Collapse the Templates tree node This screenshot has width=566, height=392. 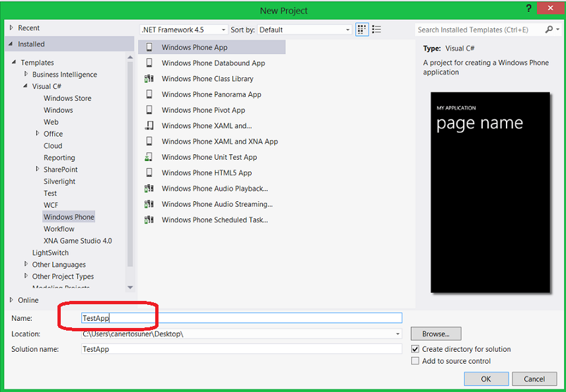[14, 63]
